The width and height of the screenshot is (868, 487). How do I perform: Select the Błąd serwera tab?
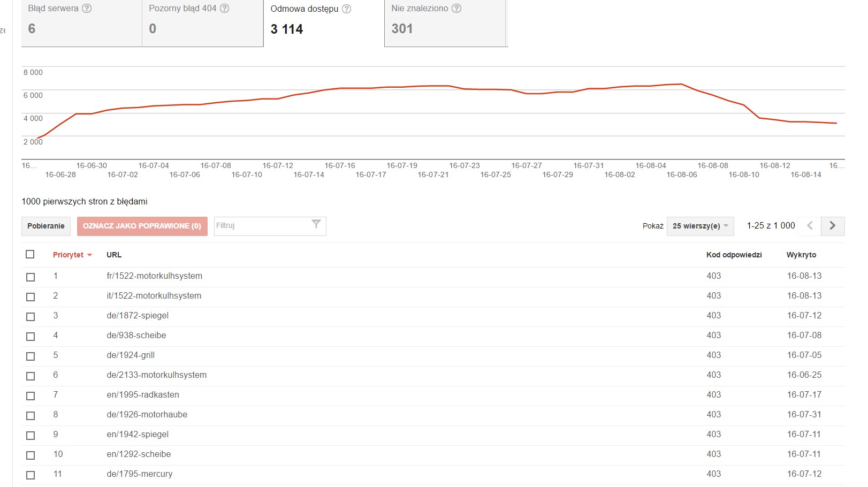click(82, 23)
